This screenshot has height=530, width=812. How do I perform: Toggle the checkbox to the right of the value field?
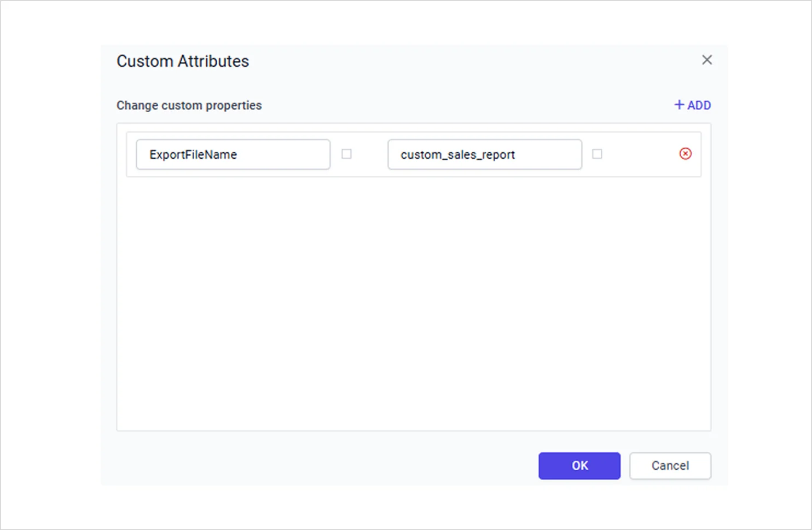coord(597,154)
